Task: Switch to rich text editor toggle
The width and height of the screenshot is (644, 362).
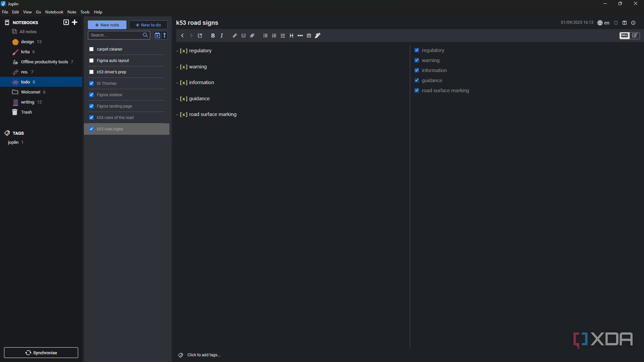Action: point(635,36)
